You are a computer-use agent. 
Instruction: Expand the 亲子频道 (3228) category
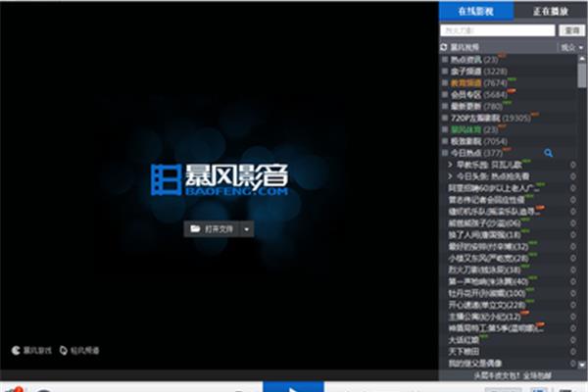coord(445,71)
